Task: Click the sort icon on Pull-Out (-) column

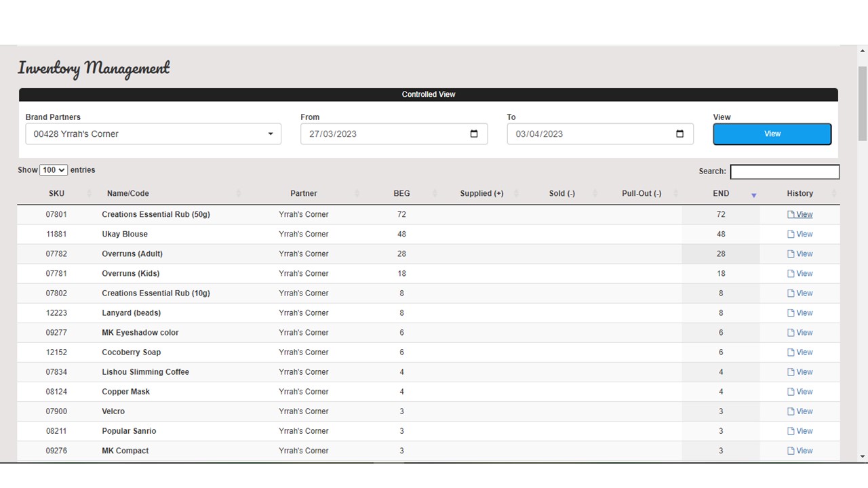Action: 675,194
